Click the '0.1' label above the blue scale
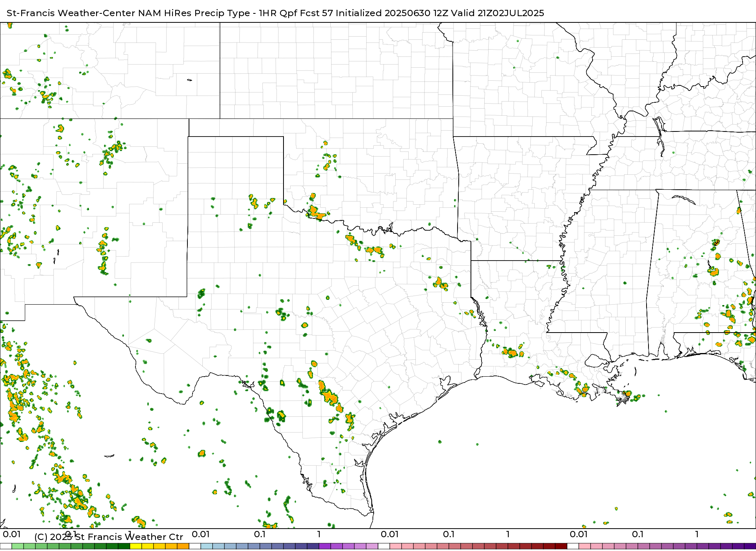Viewport: 756px width, 551px height. [x=259, y=534]
